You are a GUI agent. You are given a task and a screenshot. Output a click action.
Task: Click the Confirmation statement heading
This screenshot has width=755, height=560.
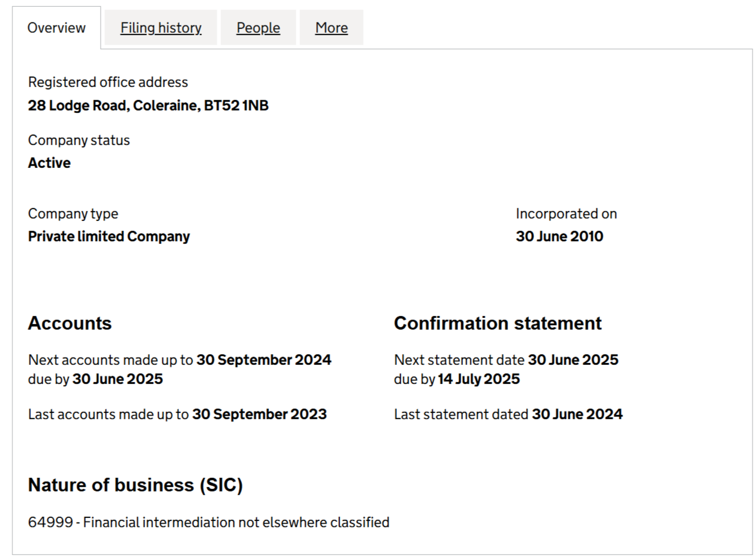(x=498, y=323)
